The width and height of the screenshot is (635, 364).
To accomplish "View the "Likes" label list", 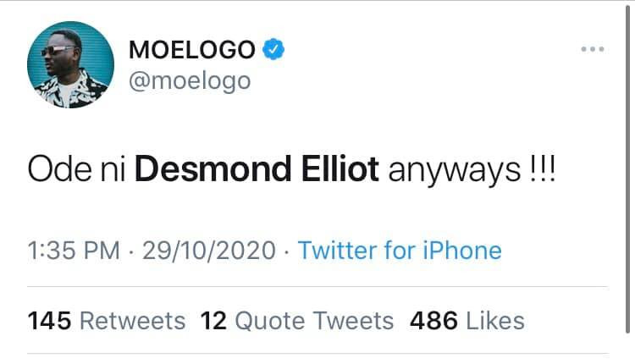I will pyautogui.click(x=494, y=321).
